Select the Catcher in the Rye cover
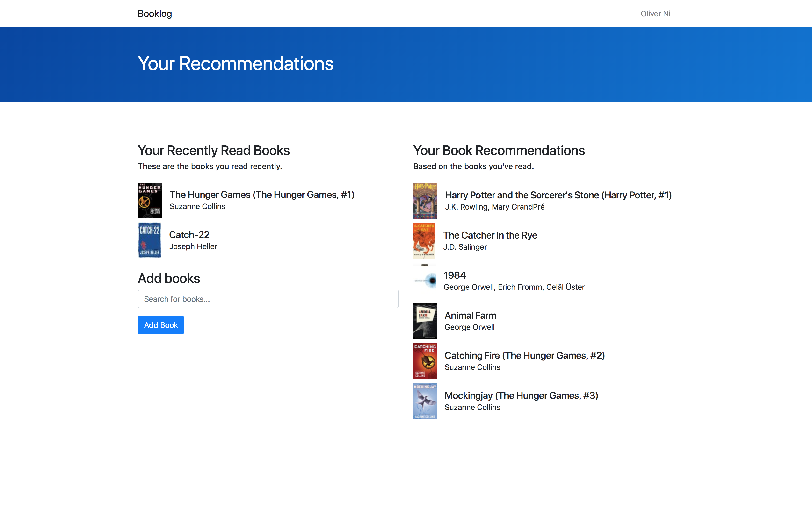 [x=424, y=241]
